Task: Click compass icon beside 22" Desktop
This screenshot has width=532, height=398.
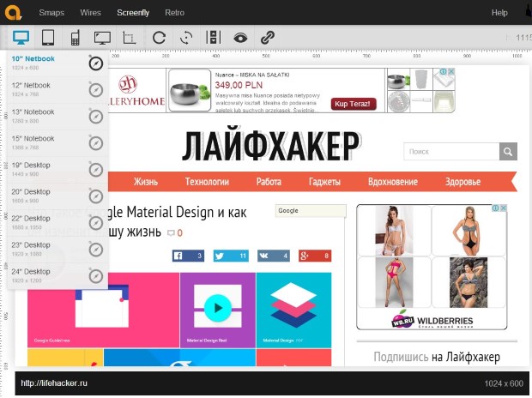Action: pos(96,223)
